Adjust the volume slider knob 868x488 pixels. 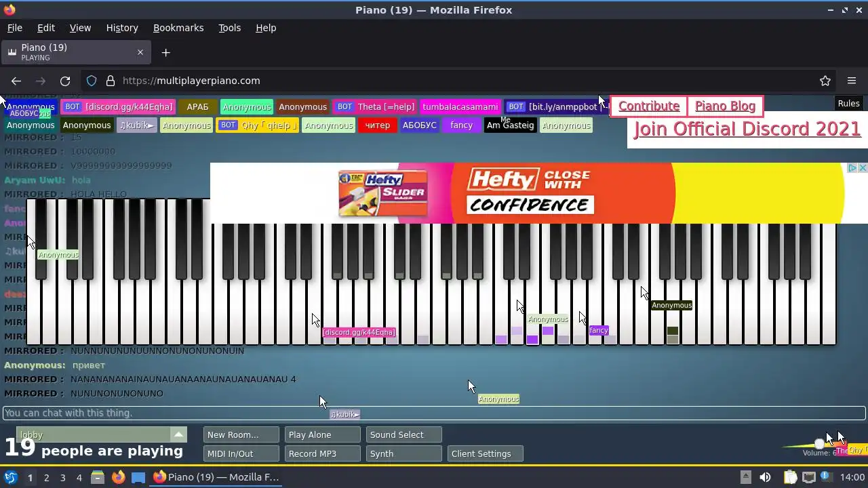pos(819,444)
